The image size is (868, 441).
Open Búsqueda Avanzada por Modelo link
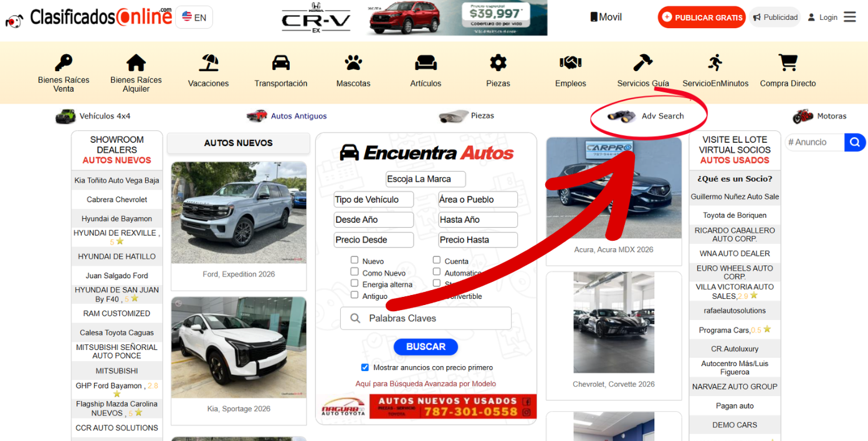(x=426, y=384)
